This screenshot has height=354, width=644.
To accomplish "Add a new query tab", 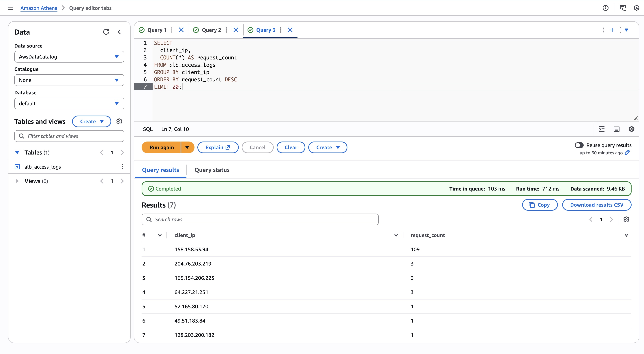I will click(x=612, y=30).
